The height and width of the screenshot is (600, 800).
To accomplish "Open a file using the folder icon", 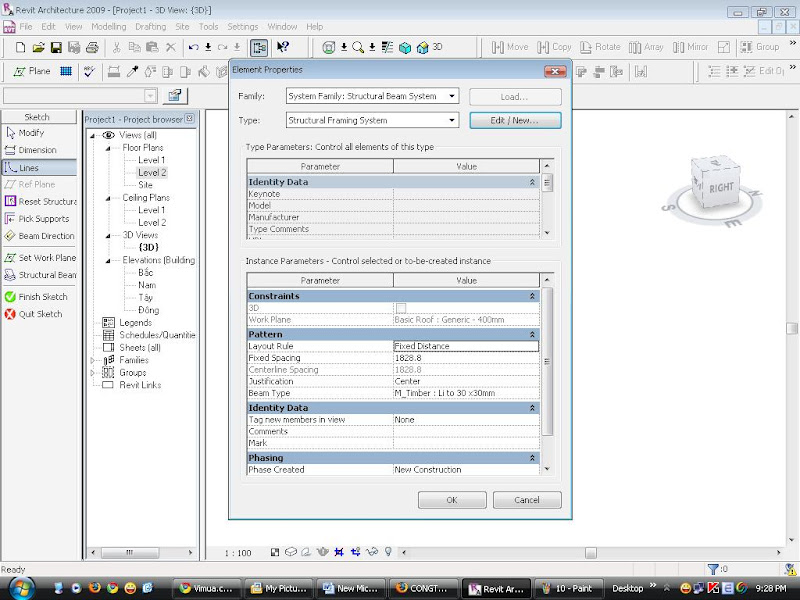I will [x=38, y=47].
